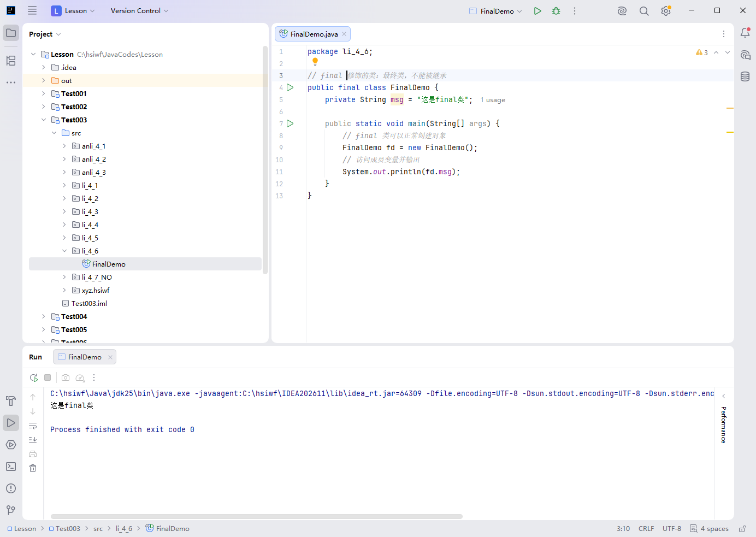Toggle soft-wrap in console output
Viewport: 756px width, 537px height.
tap(33, 426)
